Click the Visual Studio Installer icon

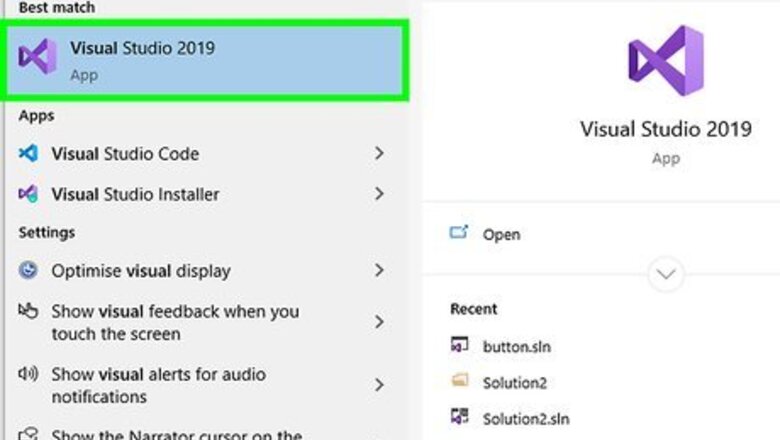point(29,194)
